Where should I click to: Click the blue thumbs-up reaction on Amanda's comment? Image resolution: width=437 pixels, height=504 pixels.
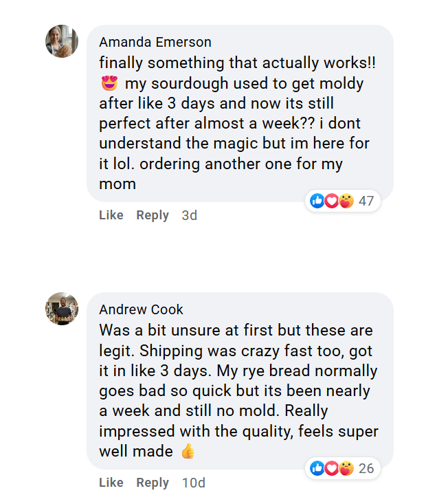click(x=317, y=201)
